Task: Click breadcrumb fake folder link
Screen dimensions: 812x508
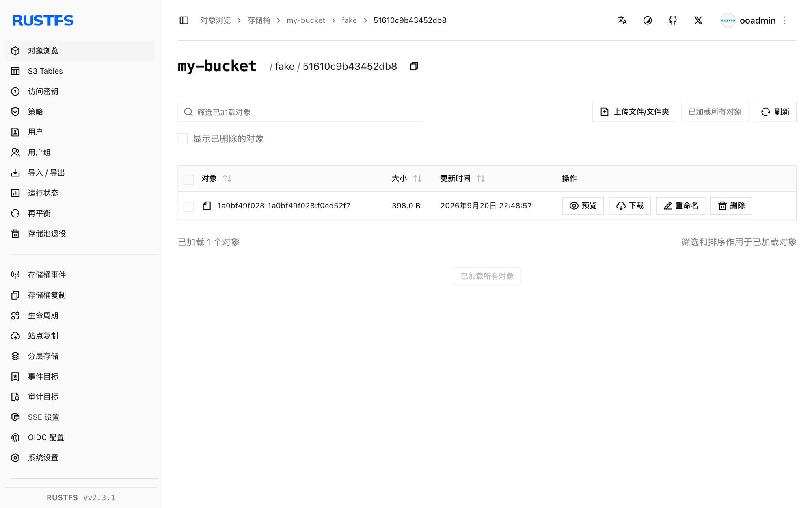Action: point(349,20)
